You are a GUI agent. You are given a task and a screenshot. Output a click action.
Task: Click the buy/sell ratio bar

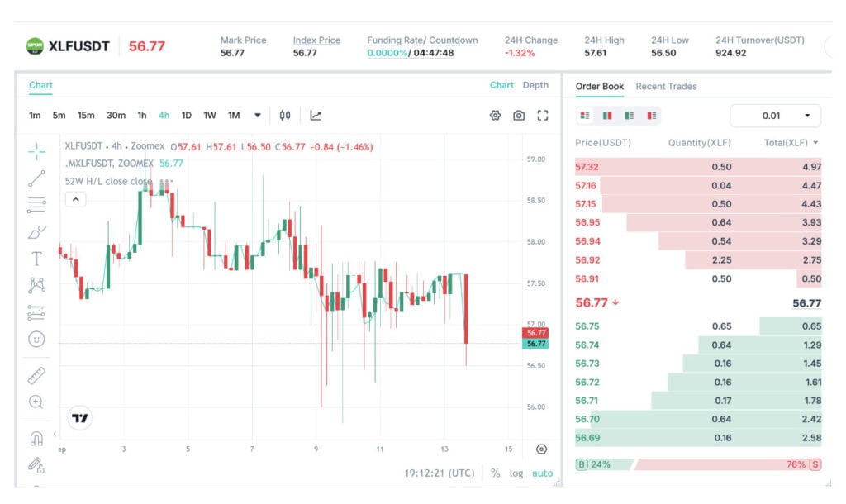coord(699,464)
